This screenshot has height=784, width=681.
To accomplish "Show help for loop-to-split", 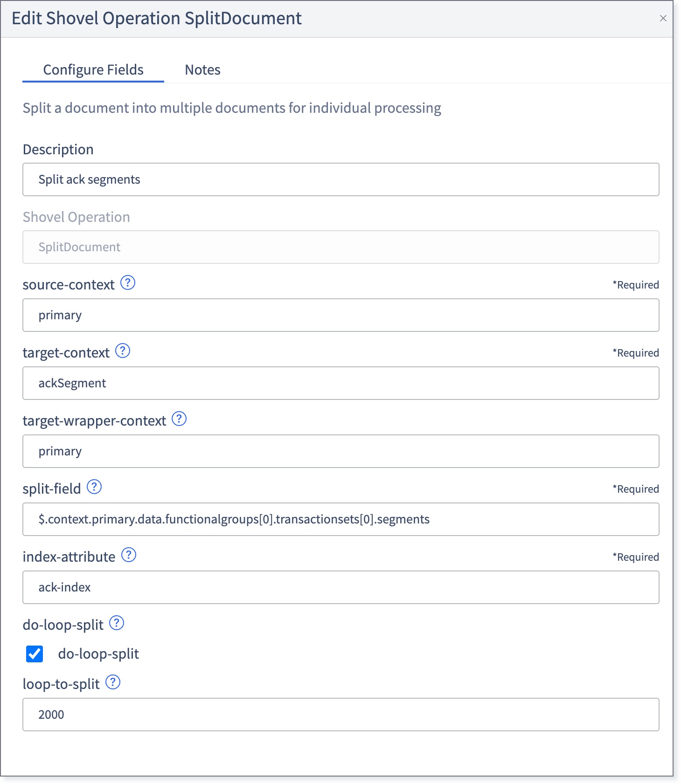I will pyautogui.click(x=113, y=682).
